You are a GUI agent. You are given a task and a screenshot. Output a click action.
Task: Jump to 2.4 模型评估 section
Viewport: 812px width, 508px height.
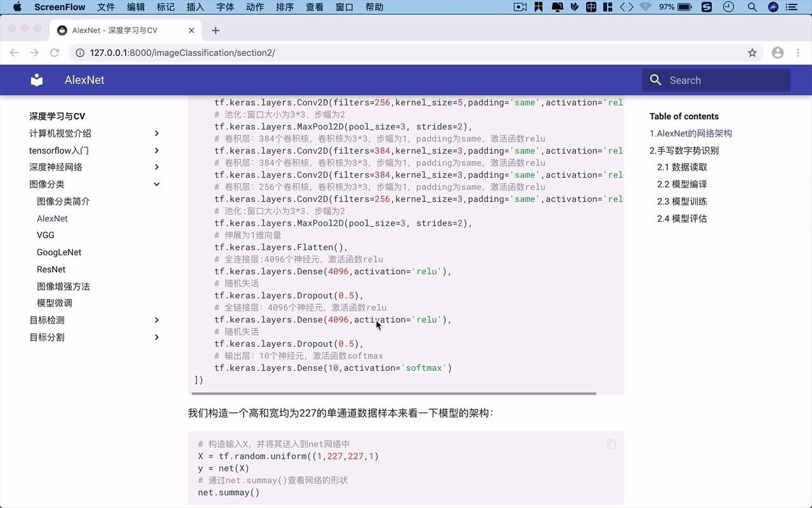pos(682,218)
